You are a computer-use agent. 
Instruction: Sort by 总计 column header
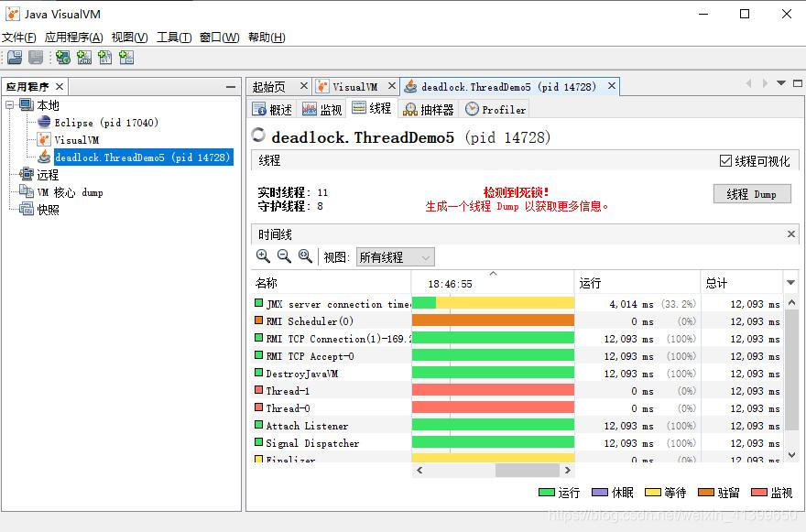(x=742, y=283)
